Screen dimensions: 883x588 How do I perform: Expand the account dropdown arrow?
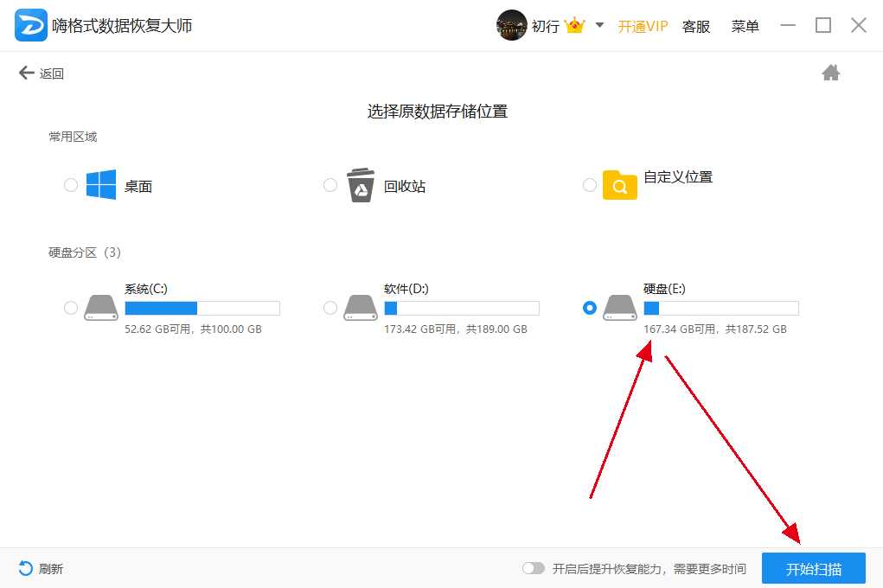click(599, 25)
